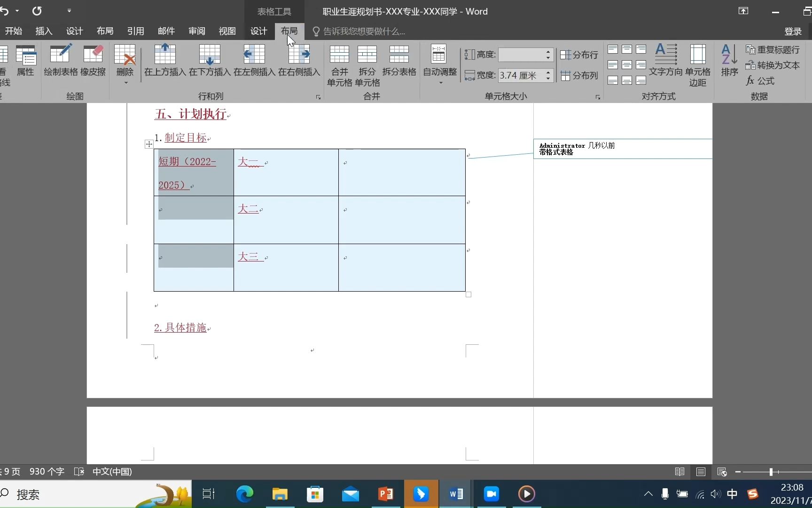Toggle Repeat Header Rows (重复标题行)
The height and width of the screenshot is (508, 812).
point(773,50)
